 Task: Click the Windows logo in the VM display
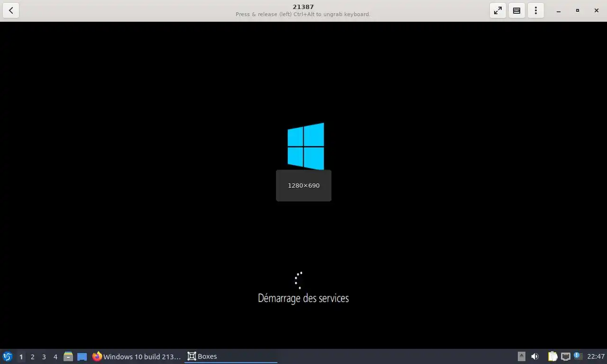(x=306, y=146)
